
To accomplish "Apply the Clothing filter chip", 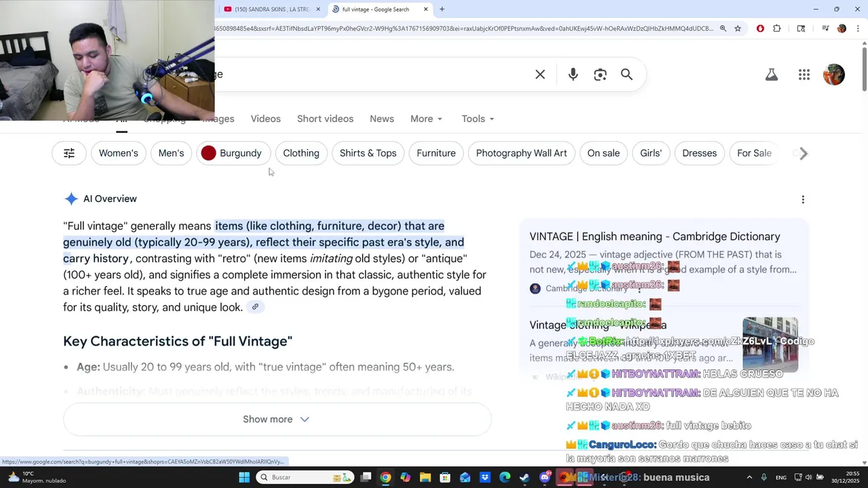I will [x=301, y=153].
